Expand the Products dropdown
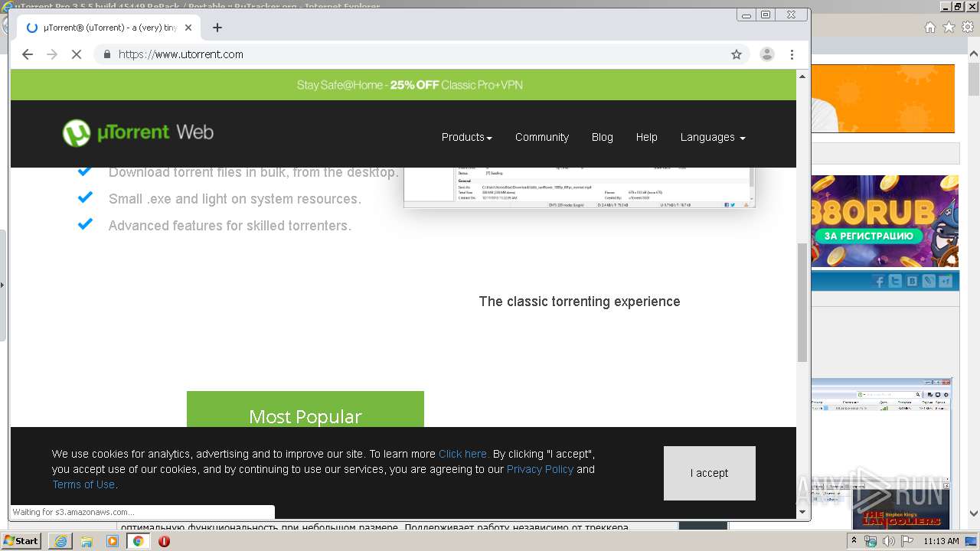 click(466, 137)
